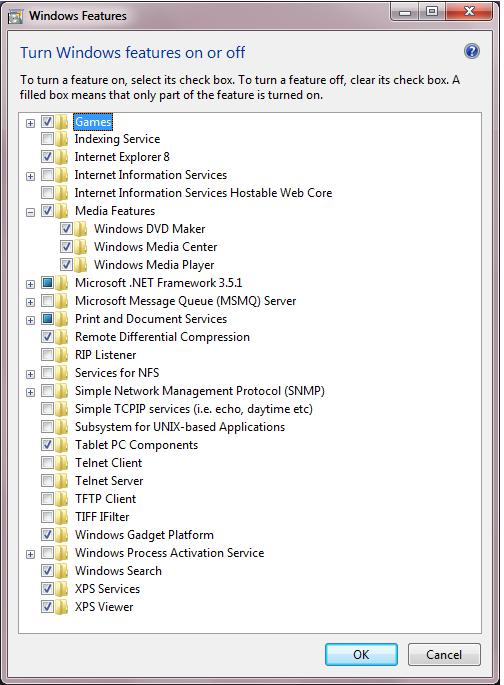Click the blue help question mark icon
Image resolution: width=504 pixels, height=685 pixels.
click(472, 52)
